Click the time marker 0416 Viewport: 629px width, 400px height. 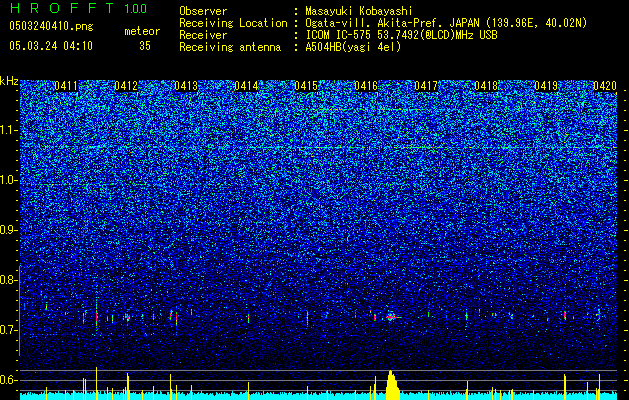click(366, 86)
